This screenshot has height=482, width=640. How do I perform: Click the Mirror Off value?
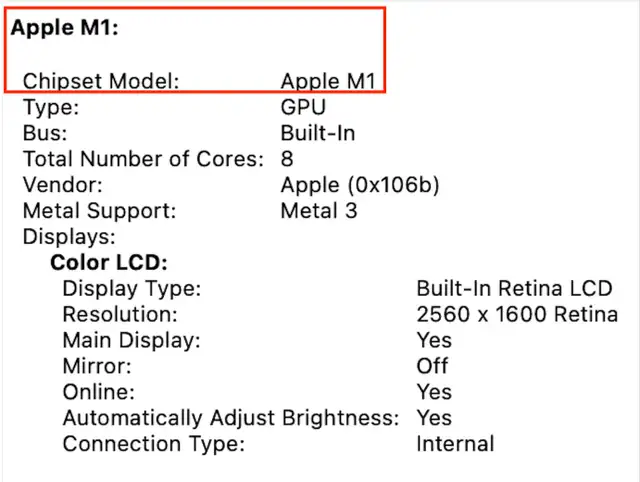coord(432,366)
